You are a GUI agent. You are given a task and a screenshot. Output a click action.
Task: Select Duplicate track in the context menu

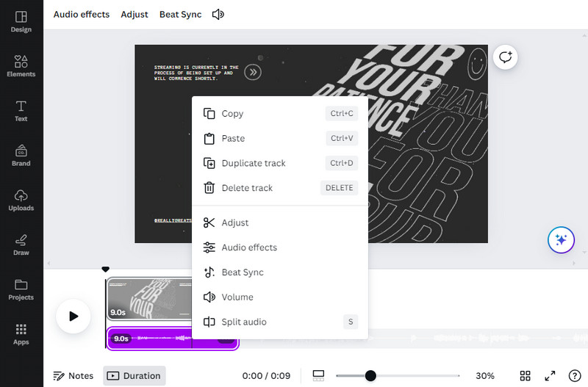pos(280,163)
